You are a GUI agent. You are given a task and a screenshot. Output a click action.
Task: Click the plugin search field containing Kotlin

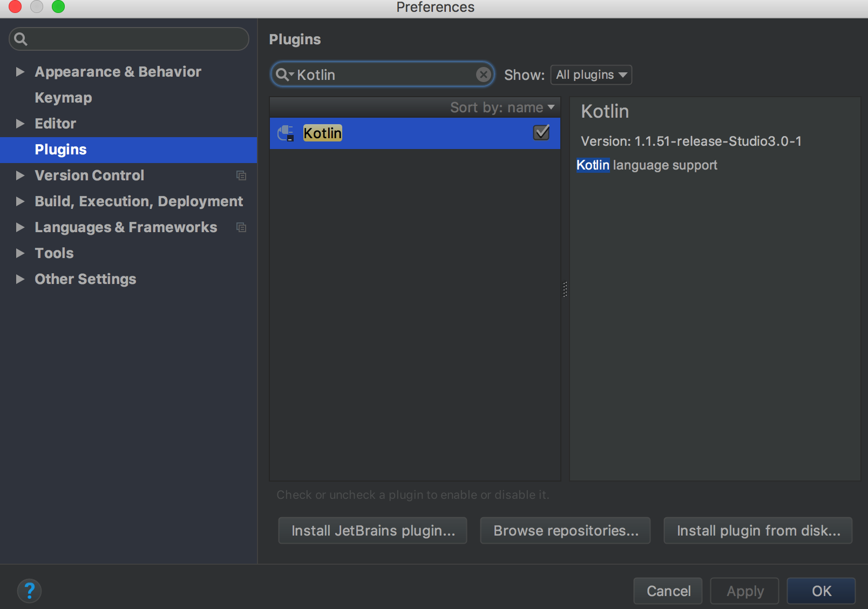click(x=382, y=75)
